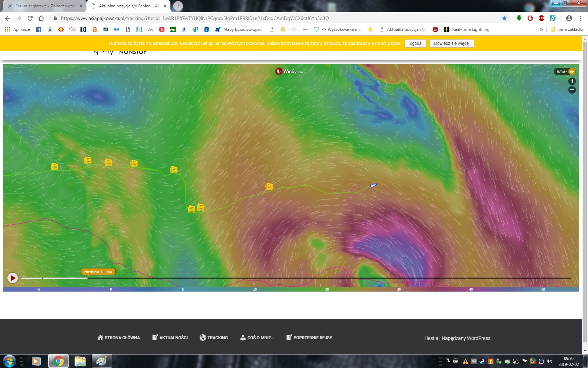Open Aktualności in the footer menu

pyautogui.click(x=170, y=338)
